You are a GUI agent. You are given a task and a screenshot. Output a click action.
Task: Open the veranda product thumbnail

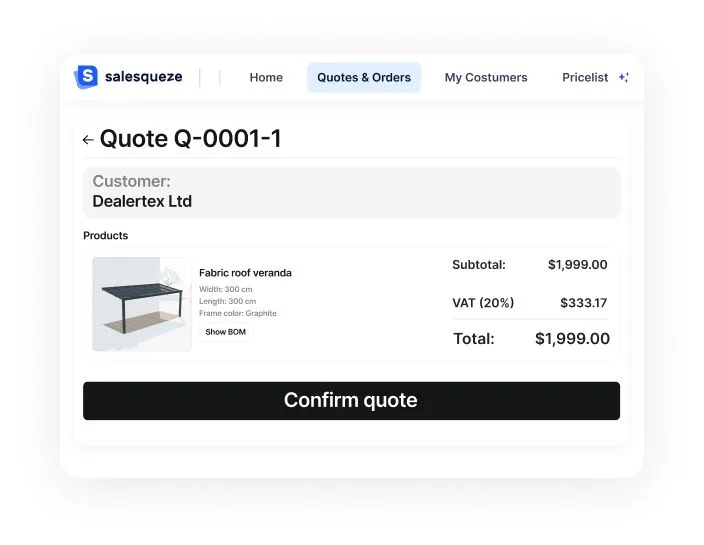tap(142, 304)
